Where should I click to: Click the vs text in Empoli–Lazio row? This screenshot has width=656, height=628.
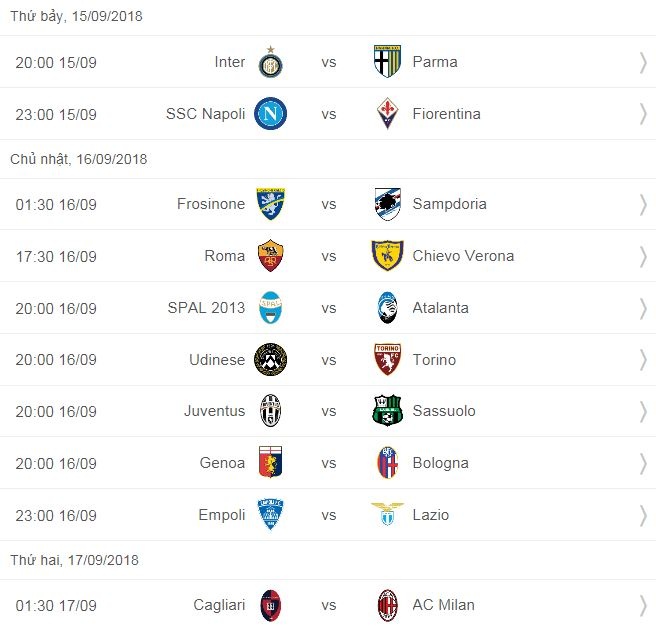[x=329, y=515]
